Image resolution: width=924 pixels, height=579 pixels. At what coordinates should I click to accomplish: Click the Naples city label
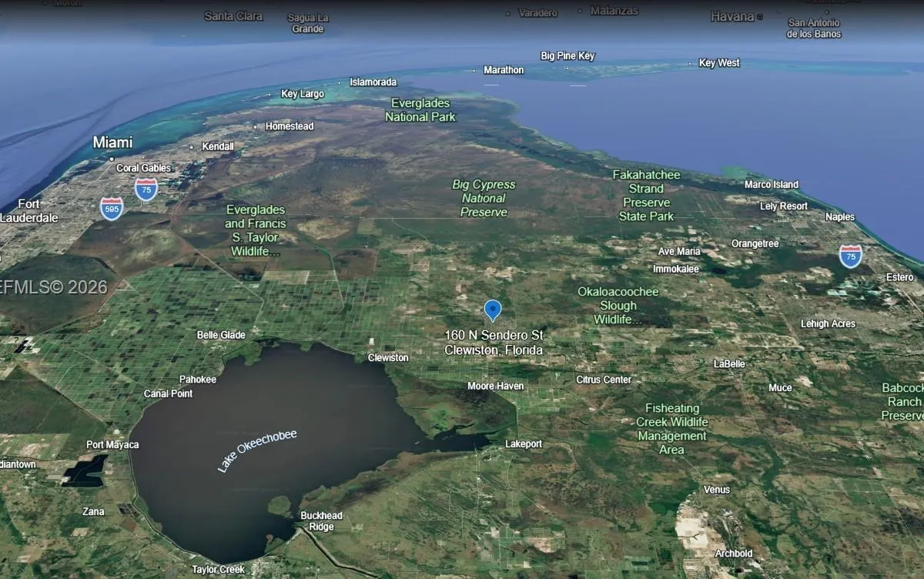(x=840, y=217)
